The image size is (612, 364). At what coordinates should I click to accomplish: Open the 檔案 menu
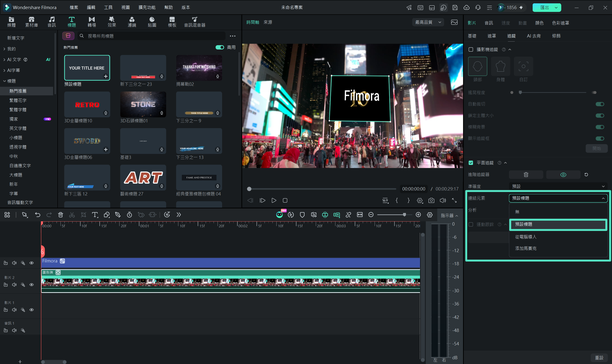point(74,7)
